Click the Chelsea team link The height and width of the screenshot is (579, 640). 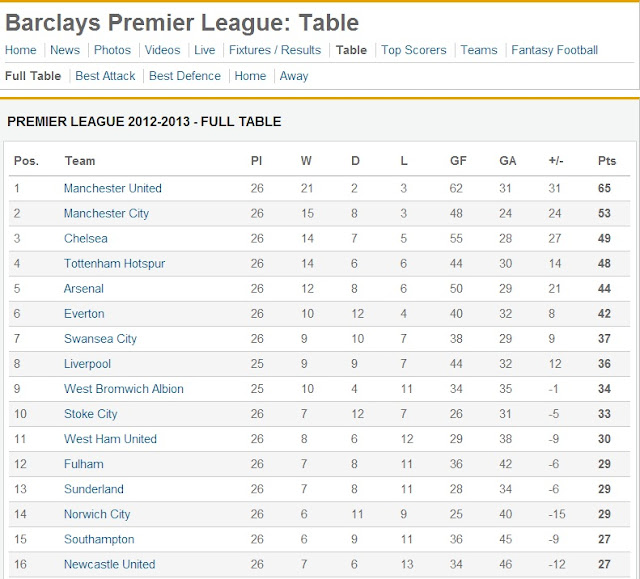pos(86,238)
